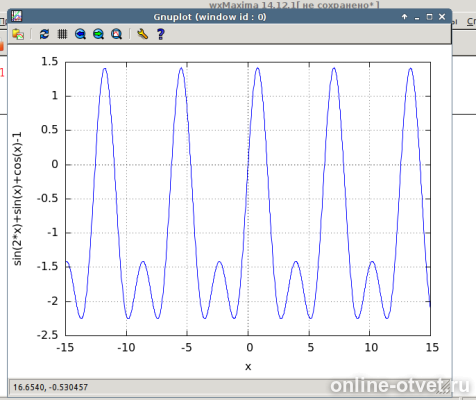Open the Gnuplot help question mark

161,34
